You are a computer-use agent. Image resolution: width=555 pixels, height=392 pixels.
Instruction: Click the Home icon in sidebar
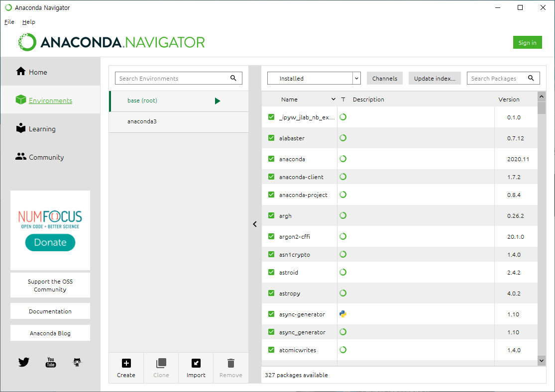(21, 72)
